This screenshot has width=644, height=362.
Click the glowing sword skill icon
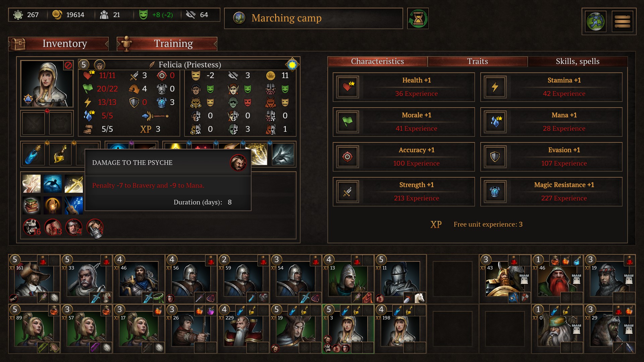point(74,183)
